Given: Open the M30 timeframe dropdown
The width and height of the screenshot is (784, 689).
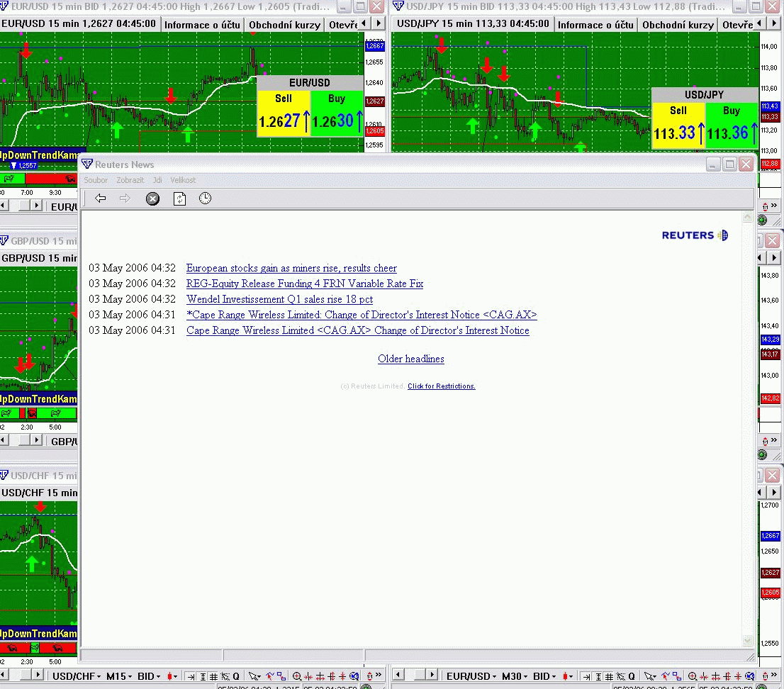Looking at the screenshot, I should click(x=515, y=676).
